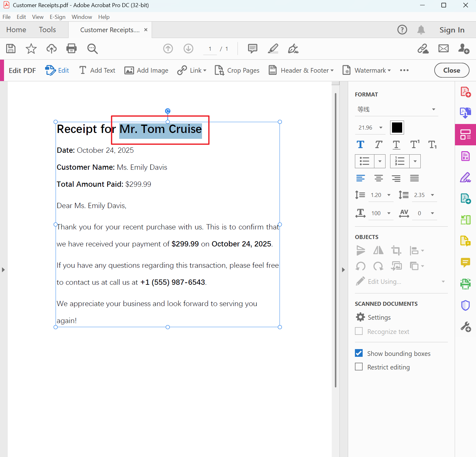The height and width of the screenshot is (457, 476).
Task: Select the Crop Pages tool
Action: pos(237,70)
